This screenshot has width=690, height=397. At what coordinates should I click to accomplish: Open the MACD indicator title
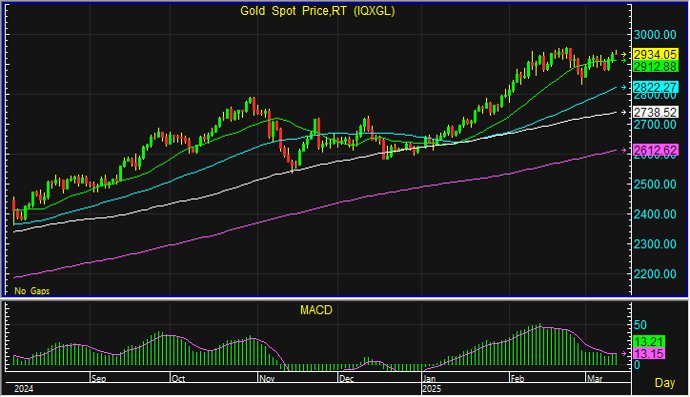tap(316, 310)
